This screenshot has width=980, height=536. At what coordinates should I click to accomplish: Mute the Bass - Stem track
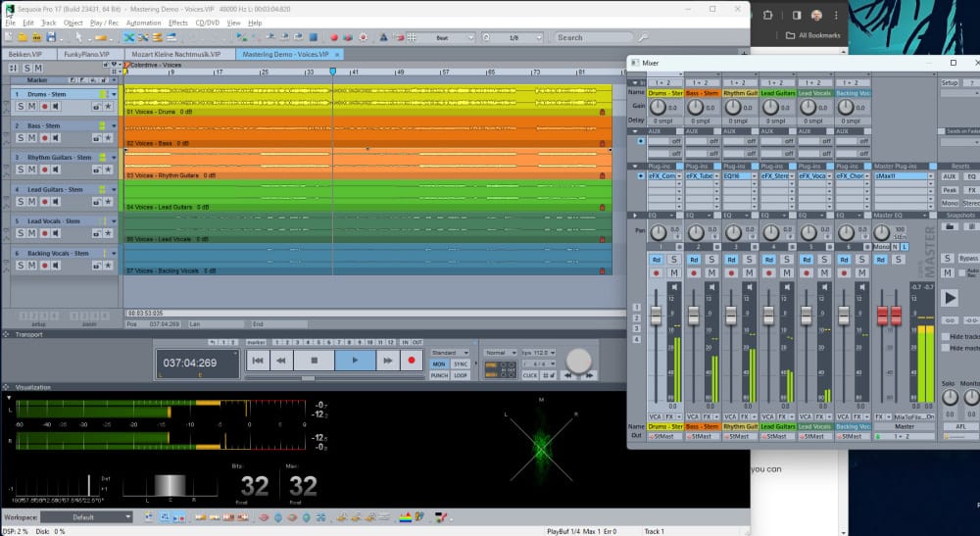31,137
